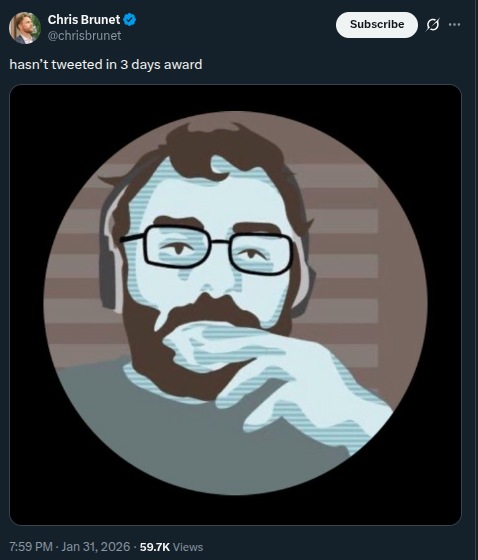
Task: Open the attached portrait image in viewer
Action: tap(235, 305)
